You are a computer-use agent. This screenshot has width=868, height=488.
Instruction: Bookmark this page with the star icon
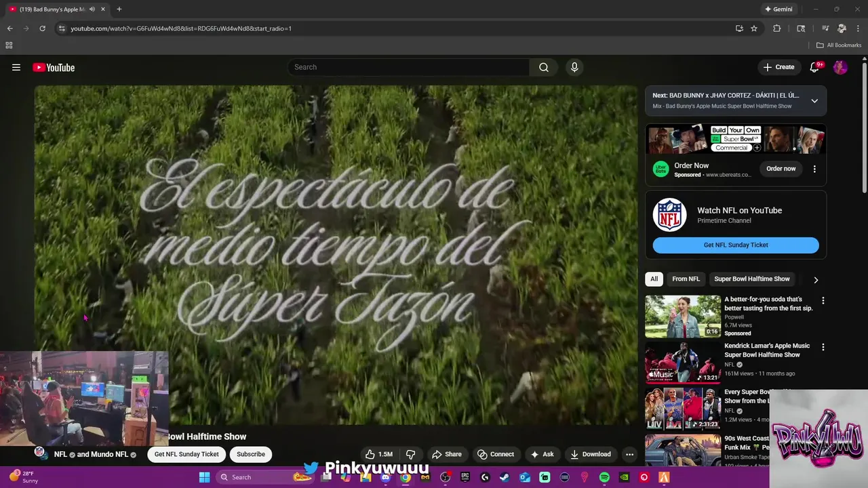[754, 28]
